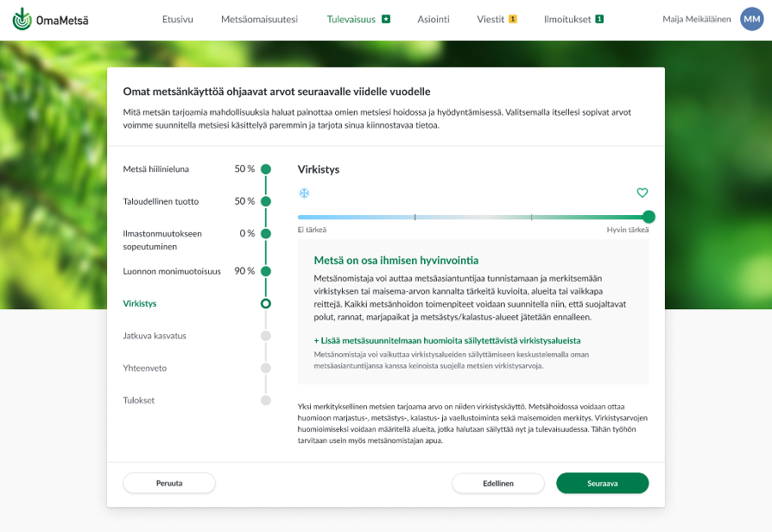Click the Peruuta button
This screenshot has width=772, height=532.
(169, 484)
